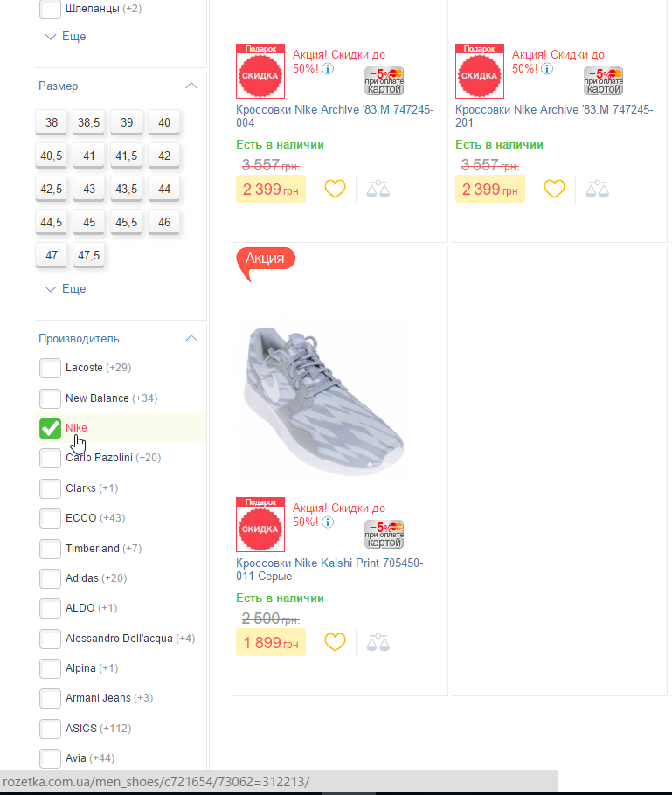Tick the ASICS manufacturer checkbox
The image size is (672, 795).
(x=51, y=729)
